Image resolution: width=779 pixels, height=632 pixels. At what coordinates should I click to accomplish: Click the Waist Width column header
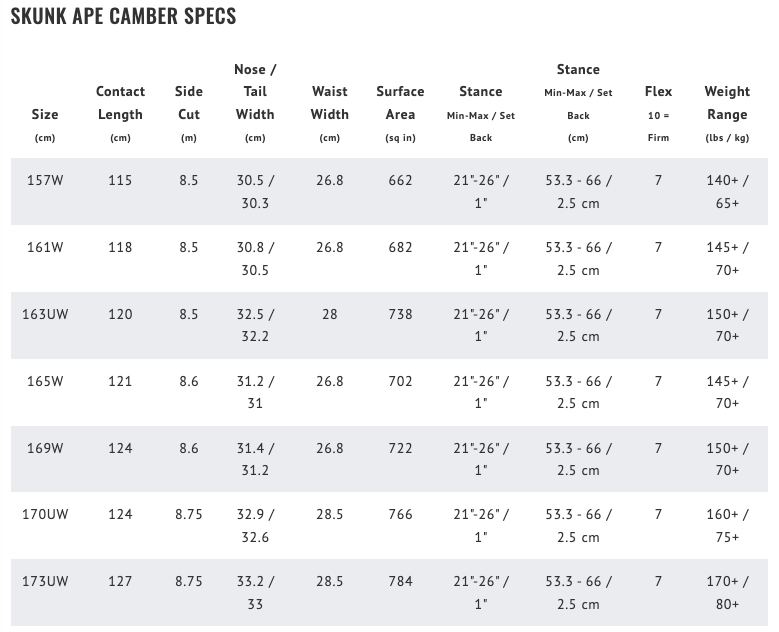(x=330, y=103)
